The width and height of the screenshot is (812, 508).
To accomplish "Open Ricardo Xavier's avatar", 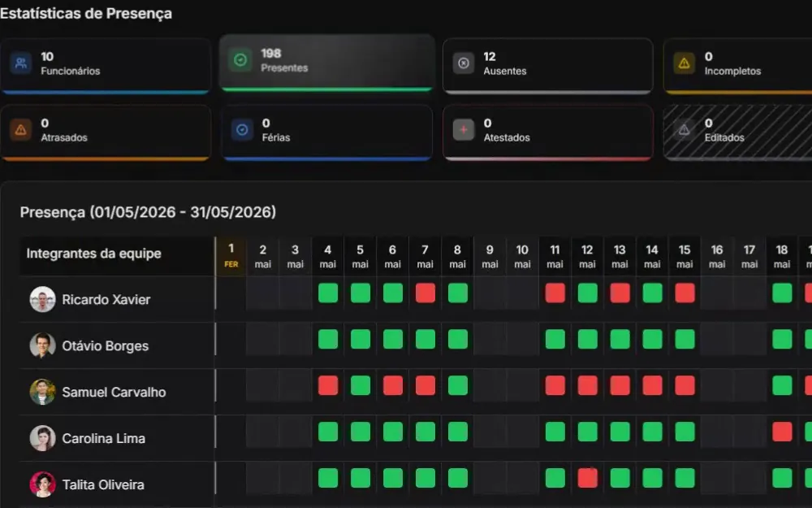I will pos(42,299).
